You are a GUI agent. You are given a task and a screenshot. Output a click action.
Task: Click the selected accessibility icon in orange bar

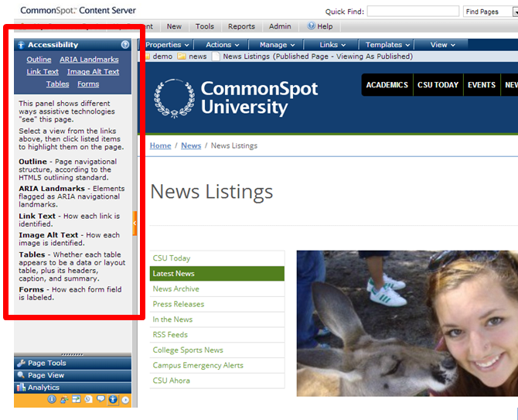(x=113, y=400)
